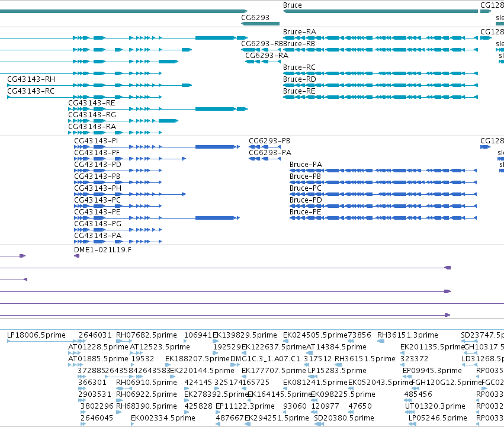This screenshot has width=504, height=427.
Task: Open the EK081241.5prime EST label
Action: pyautogui.click(x=315, y=383)
